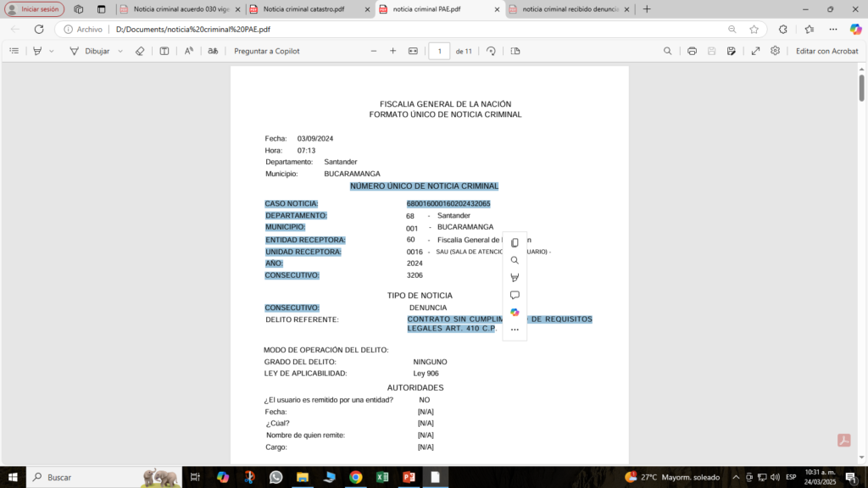Screen dimensions: 868x488
Task: Click the taskbar Buscar search box
Action: pyautogui.click(x=104, y=477)
